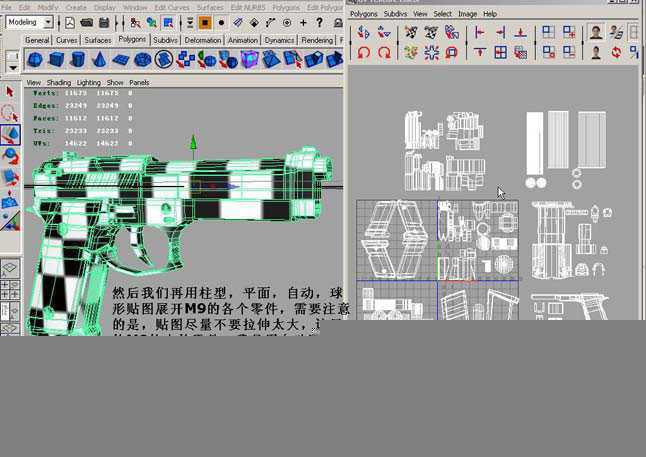Toggle the orange handles selection mask
The height and width of the screenshot is (457, 646).
tap(205, 23)
